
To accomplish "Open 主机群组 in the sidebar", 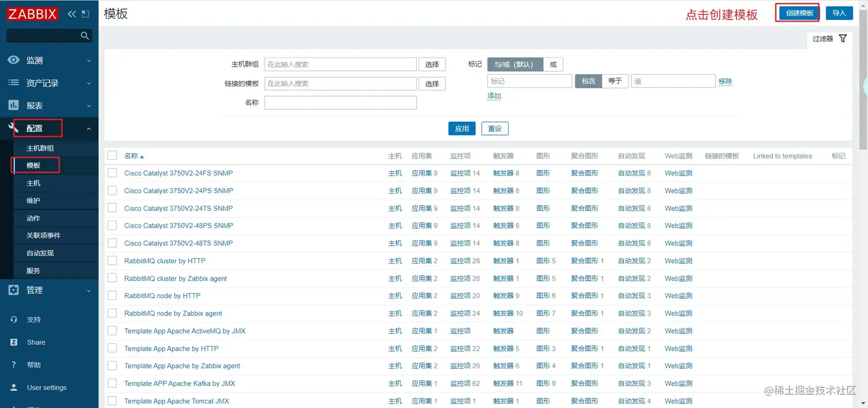I will [40, 148].
